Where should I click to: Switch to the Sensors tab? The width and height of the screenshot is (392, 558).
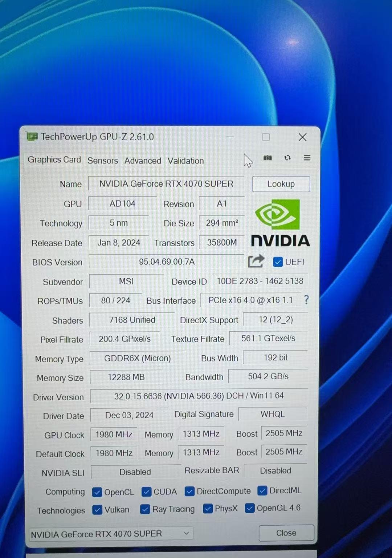pyautogui.click(x=102, y=161)
